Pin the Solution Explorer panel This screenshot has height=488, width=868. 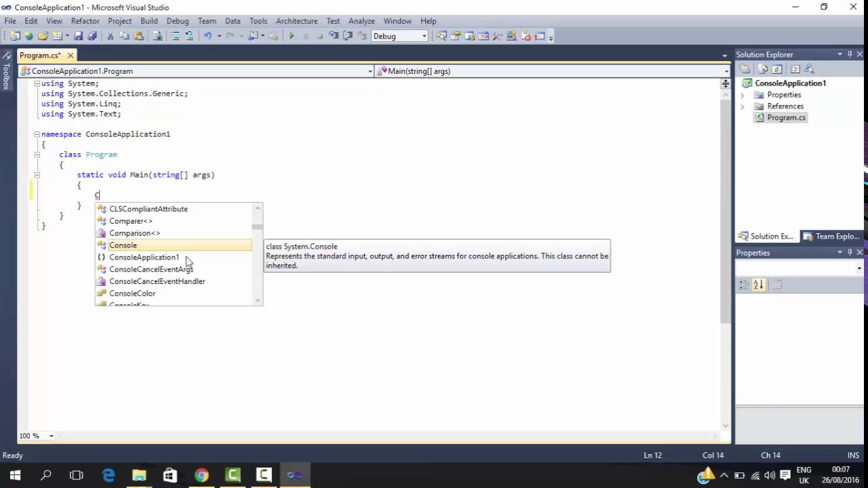point(850,54)
